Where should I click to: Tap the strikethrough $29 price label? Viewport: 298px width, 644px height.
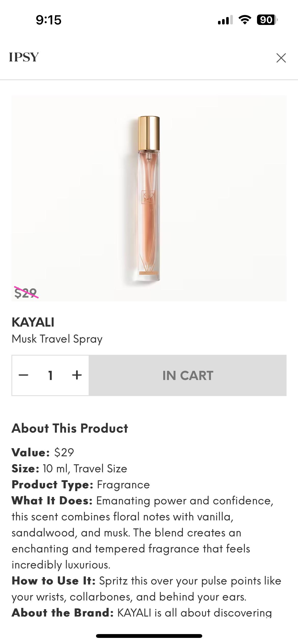tap(25, 293)
